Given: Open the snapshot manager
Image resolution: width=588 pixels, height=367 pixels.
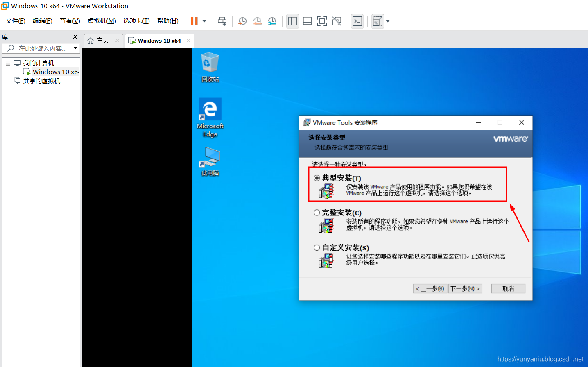Looking at the screenshot, I should (x=272, y=21).
